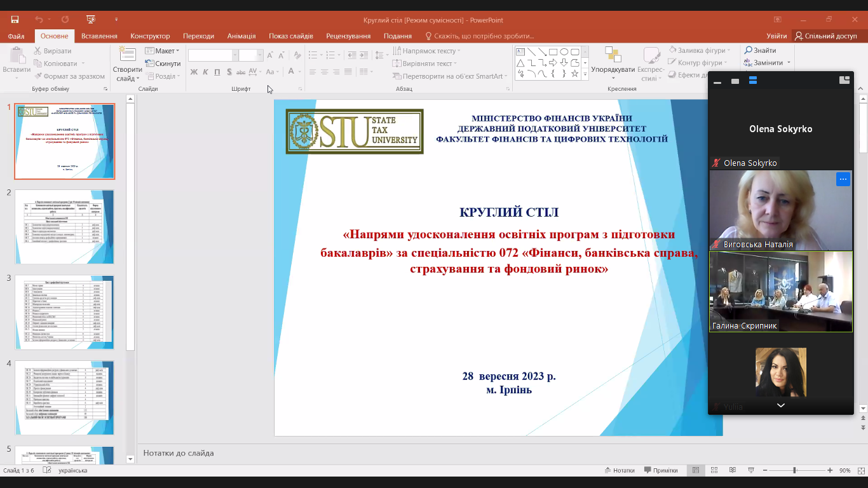Click zoom slider handle in status bar
Screen dimensions: 868x488
(795, 470)
